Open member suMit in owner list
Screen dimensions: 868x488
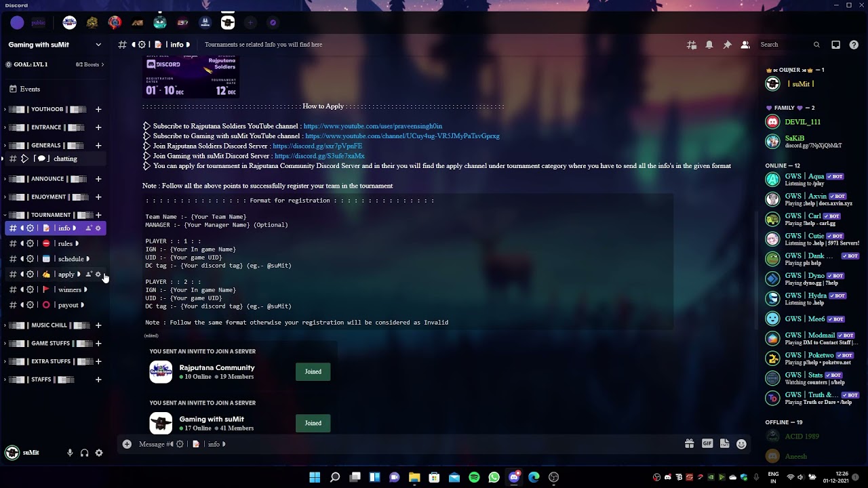coord(811,84)
